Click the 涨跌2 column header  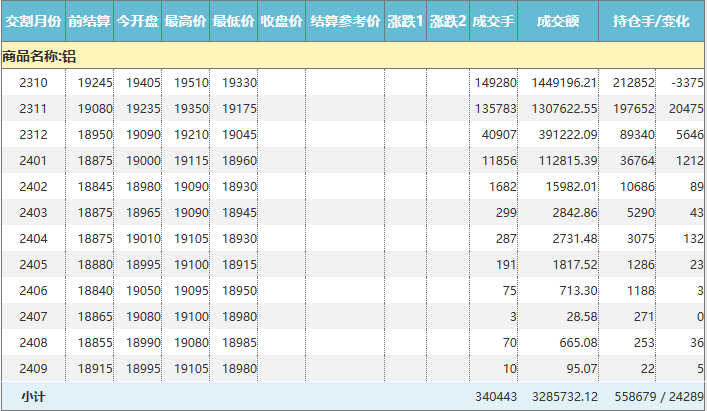click(448, 21)
